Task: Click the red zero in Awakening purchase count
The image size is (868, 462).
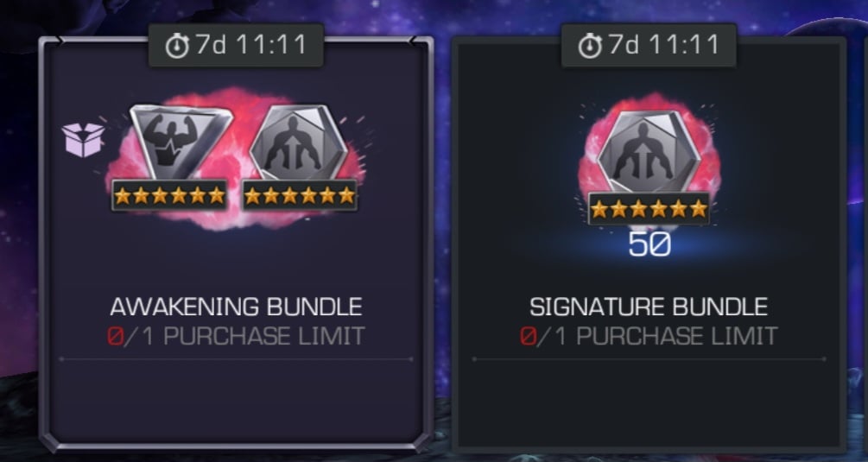Action: click(x=115, y=337)
